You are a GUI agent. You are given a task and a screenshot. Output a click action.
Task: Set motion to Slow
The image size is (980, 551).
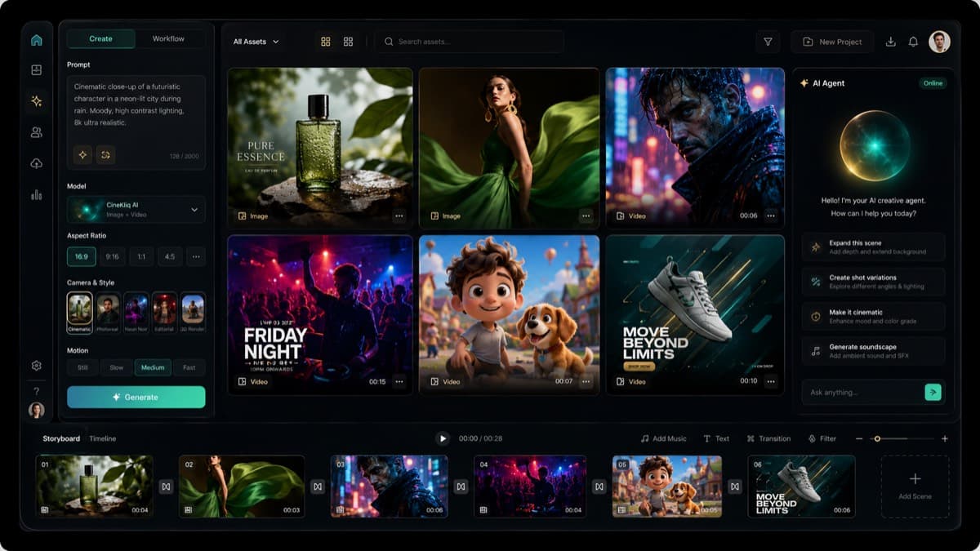(x=117, y=368)
